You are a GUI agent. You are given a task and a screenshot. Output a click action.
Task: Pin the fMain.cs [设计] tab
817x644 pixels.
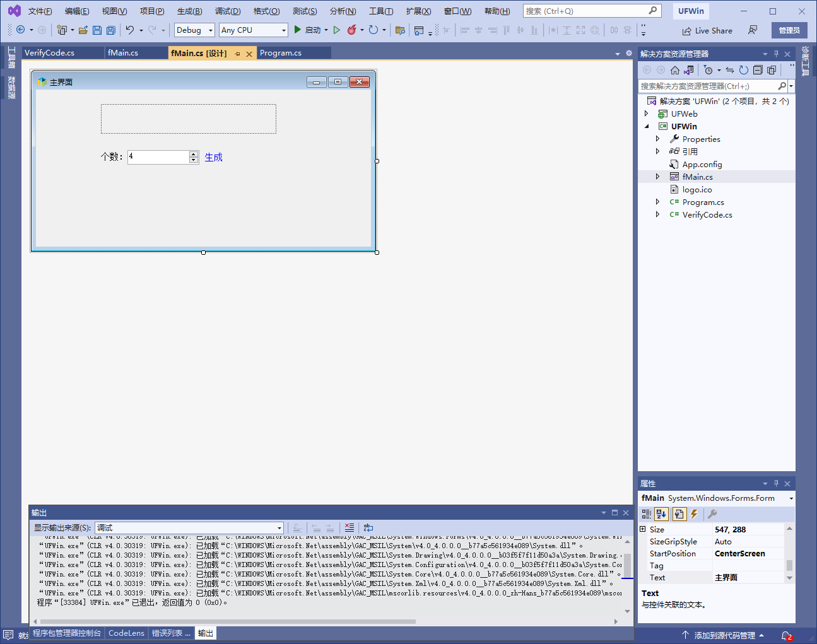tap(237, 54)
